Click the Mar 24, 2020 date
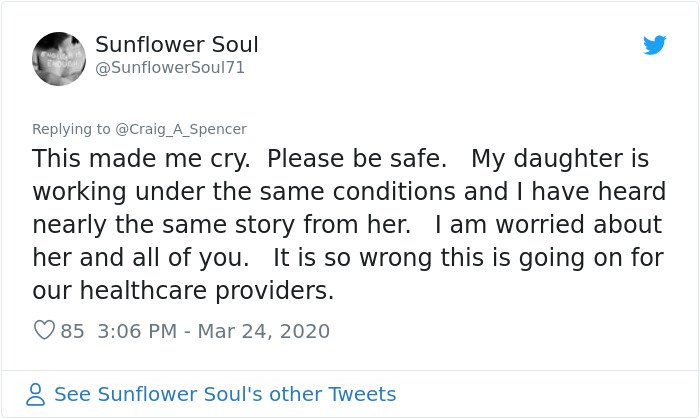 [x=263, y=331]
